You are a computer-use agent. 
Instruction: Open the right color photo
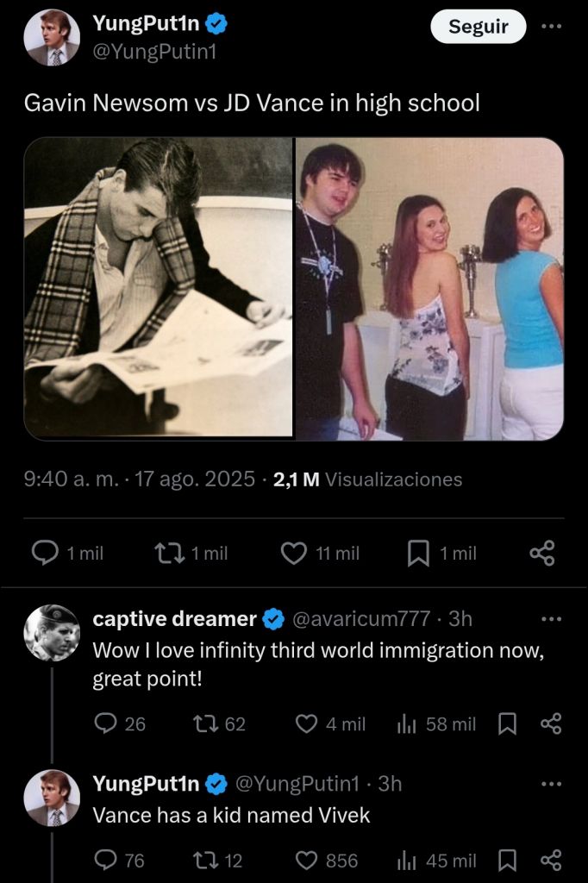pos(429,288)
